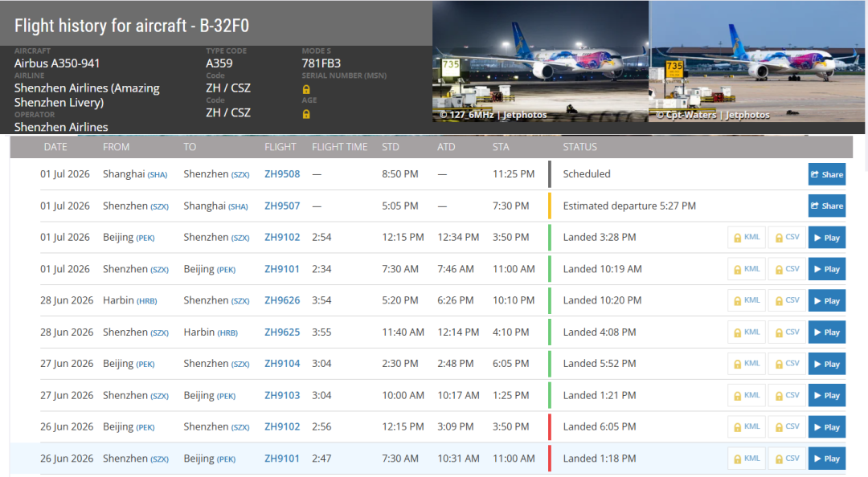Download locked CSV for ZH9625 to Harbin

pos(787,332)
